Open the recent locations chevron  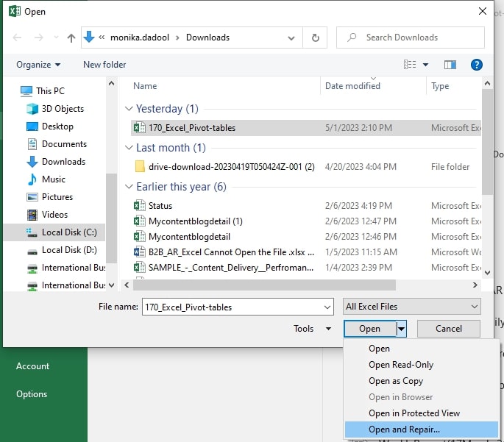(x=56, y=38)
